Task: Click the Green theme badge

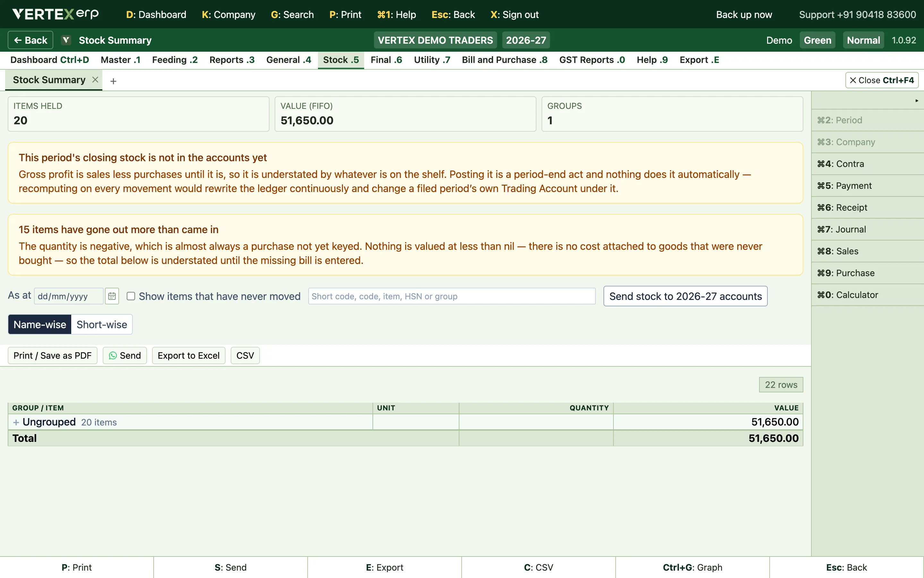Action: [817, 40]
